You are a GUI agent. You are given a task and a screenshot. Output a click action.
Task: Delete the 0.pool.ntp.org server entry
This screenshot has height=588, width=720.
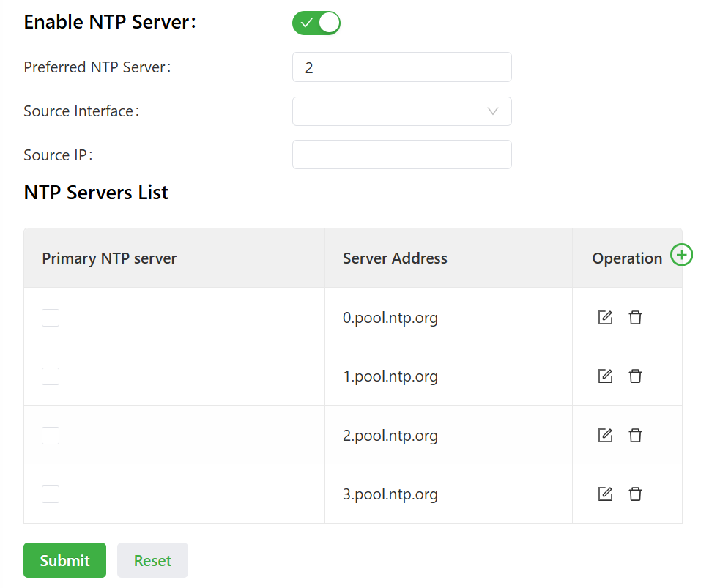pos(635,318)
